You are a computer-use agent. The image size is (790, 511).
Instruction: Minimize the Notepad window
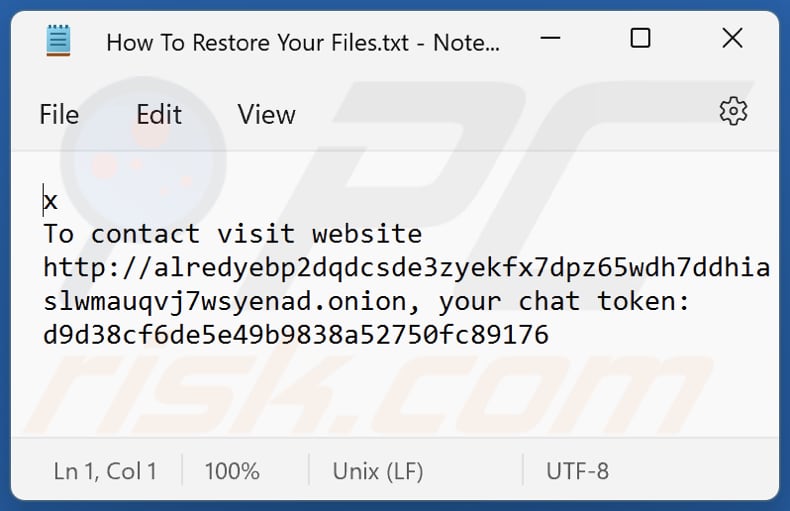(x=549, y=40)
